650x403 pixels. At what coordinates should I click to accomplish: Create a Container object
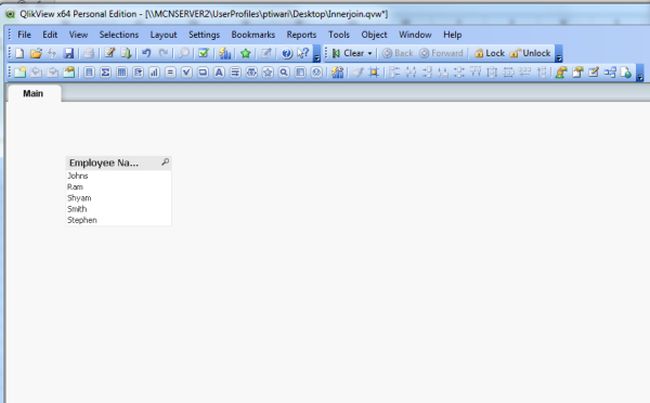pos(300,73)
